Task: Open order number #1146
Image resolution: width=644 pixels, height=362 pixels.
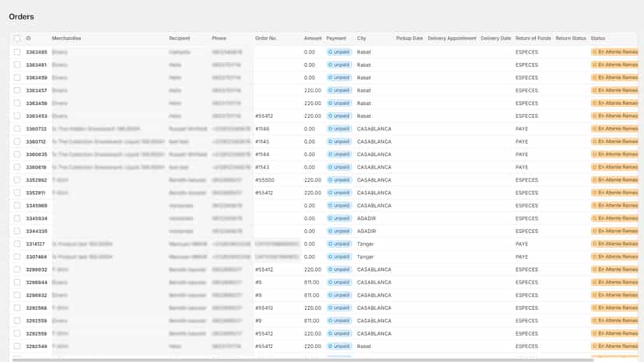Action: pos(262,129)
